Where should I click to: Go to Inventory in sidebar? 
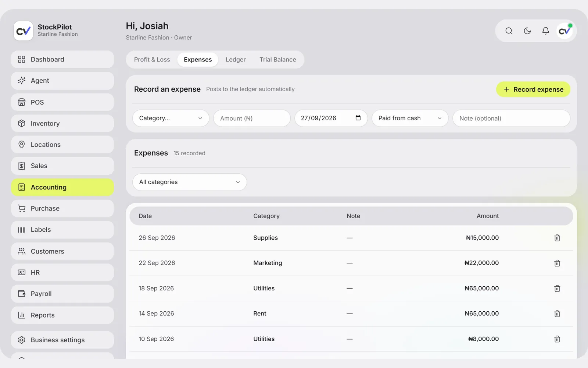pos(62,123)
